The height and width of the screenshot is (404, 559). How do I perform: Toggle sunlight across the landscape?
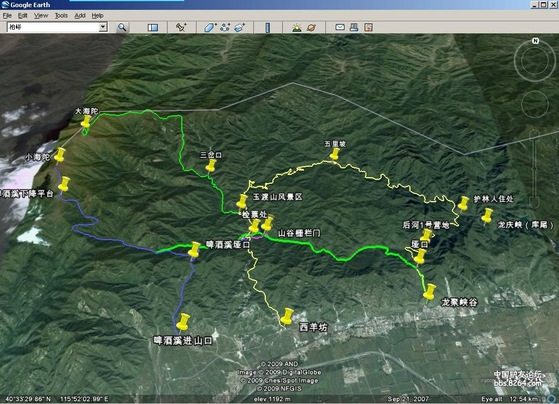coord(297,27)
